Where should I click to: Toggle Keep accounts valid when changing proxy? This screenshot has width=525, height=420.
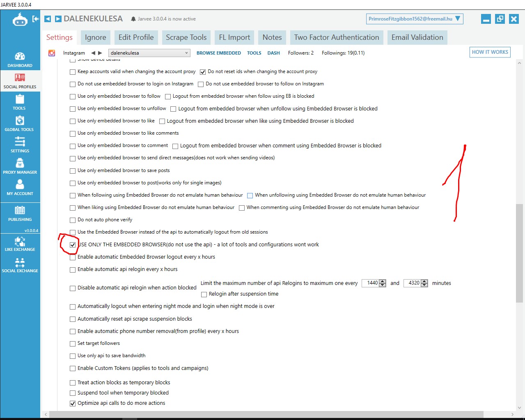(73, 72)
